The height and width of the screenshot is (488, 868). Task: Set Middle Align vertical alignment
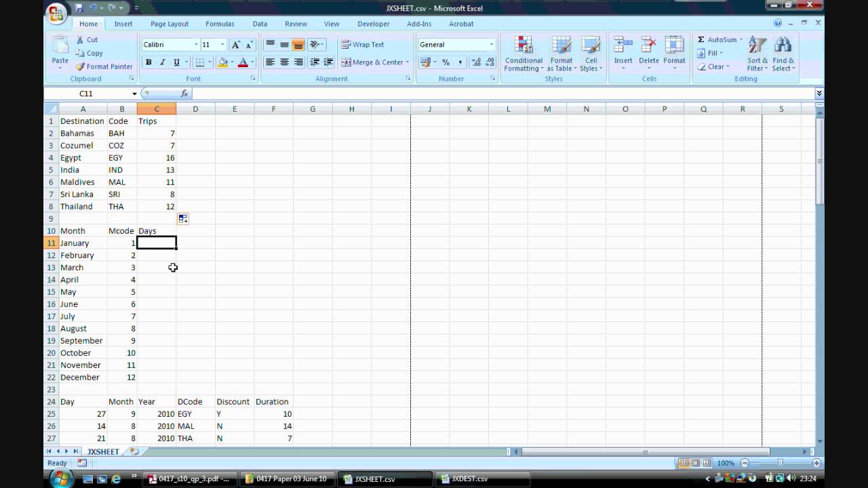pos(284,45)
